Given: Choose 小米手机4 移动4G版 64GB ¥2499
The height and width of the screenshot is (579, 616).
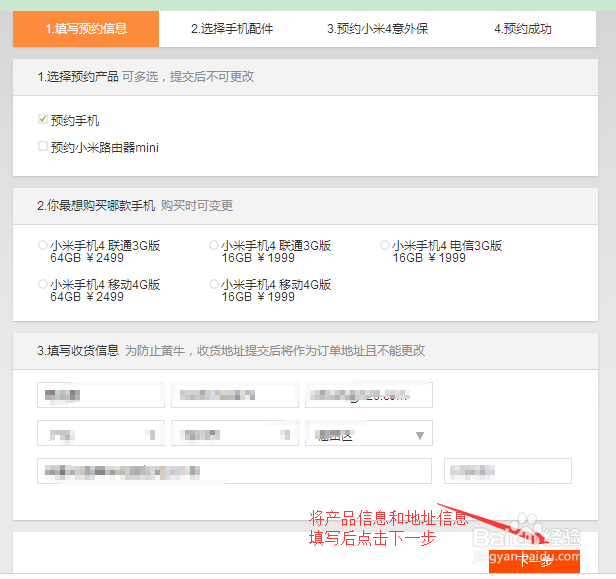Looking at the screenshot, I should tap(42, 284).
